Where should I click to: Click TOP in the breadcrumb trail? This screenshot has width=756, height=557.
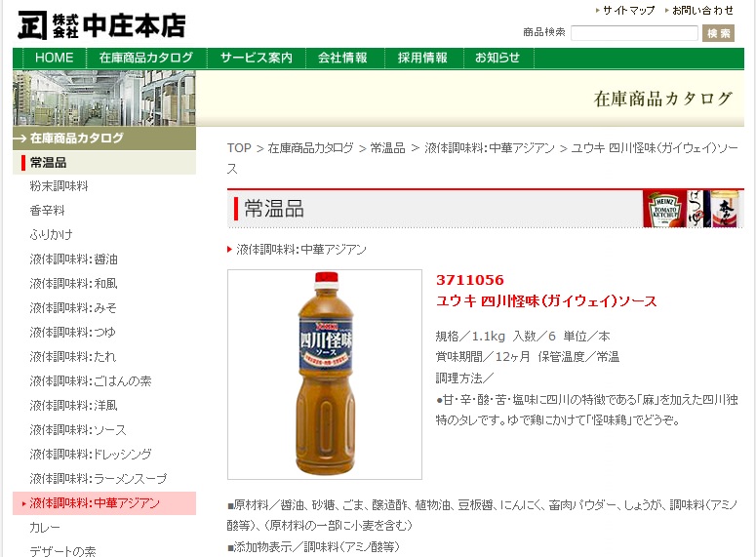(239, 148)
